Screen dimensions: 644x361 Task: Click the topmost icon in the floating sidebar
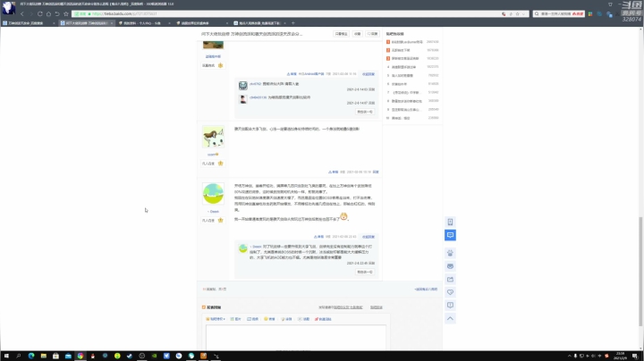point(450,222)
